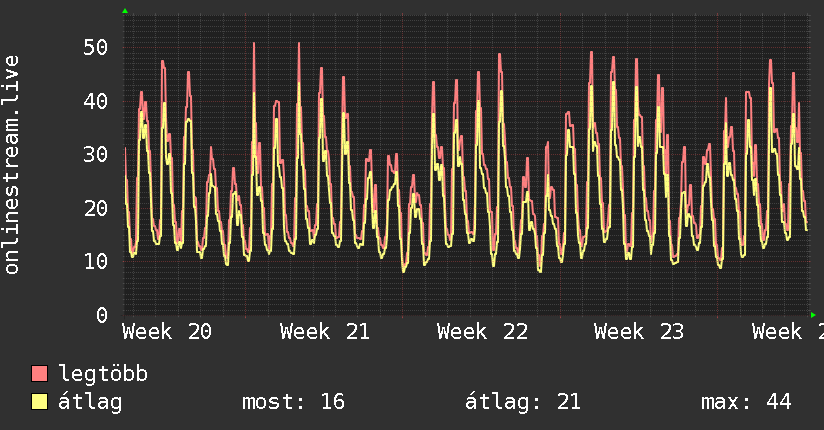Select the átlag legend label
The width and height of the screenshot is (824, 430).
point(90,402)
